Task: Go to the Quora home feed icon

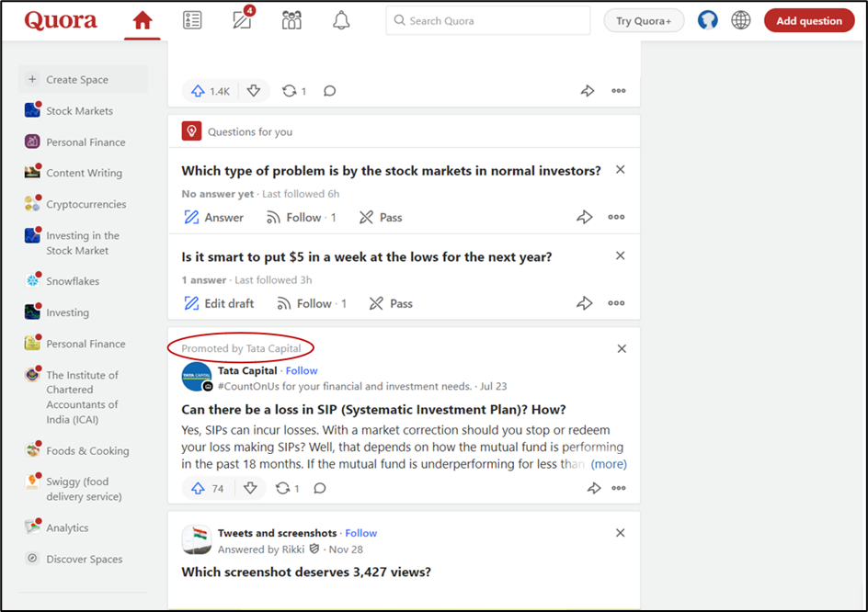Action: tap(143, 20)
